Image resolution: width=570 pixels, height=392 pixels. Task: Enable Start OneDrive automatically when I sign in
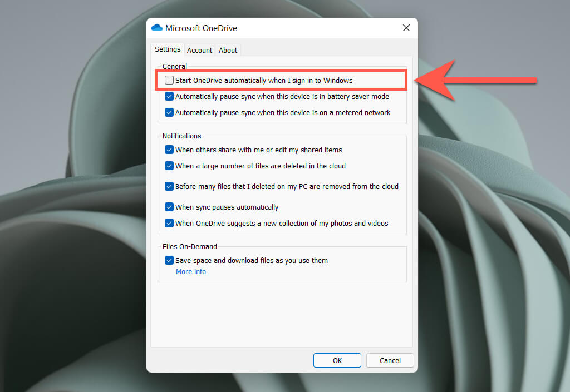[169, 80]
